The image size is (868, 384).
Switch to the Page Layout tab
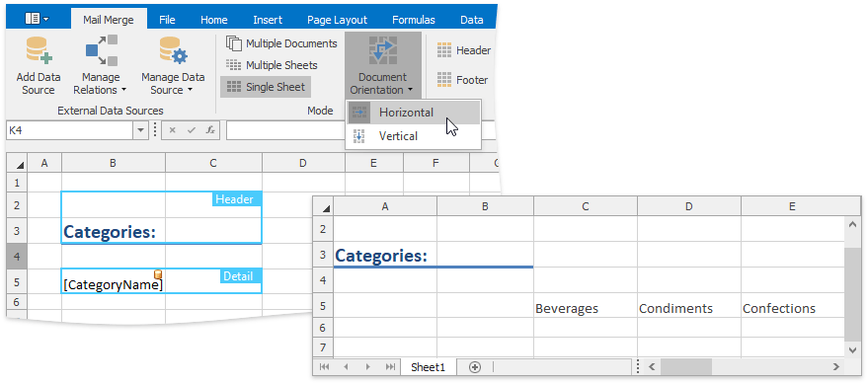337,20
